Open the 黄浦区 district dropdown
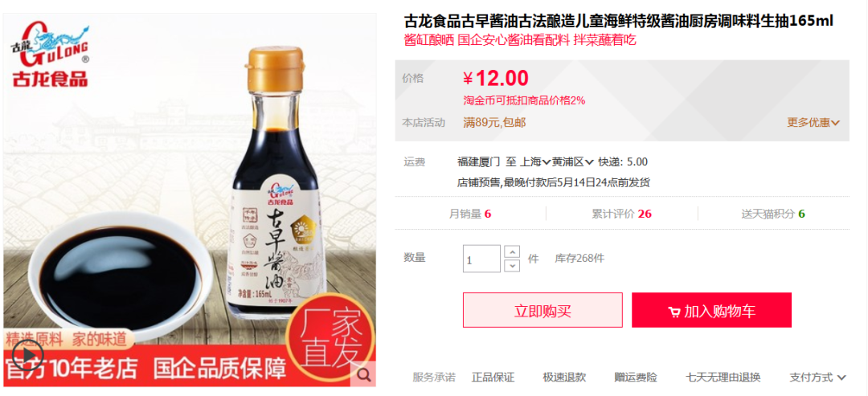This screenshot has width=868, height=396. click(573, 162)
